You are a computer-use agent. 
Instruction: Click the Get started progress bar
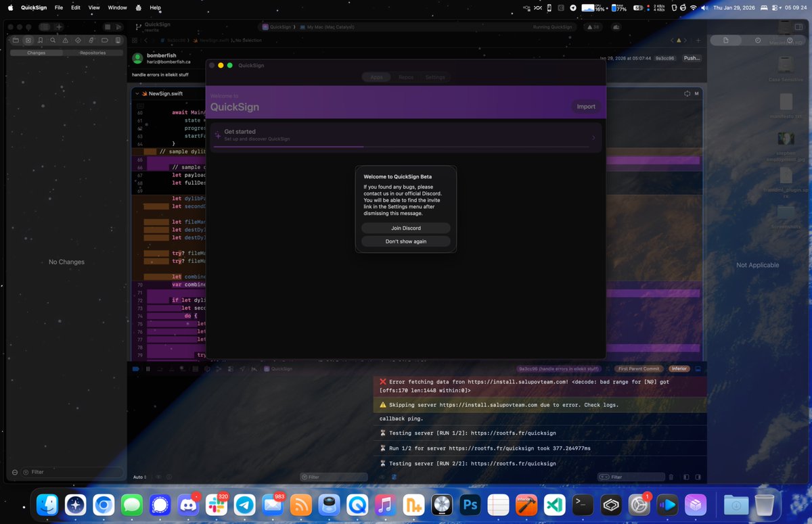click(x=401, y=145)
